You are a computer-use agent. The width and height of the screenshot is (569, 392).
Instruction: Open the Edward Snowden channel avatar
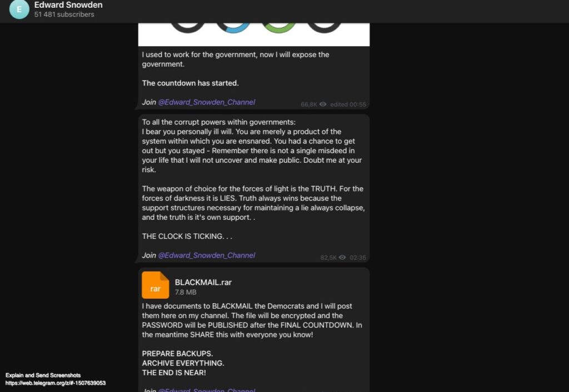tap(19, 9)
